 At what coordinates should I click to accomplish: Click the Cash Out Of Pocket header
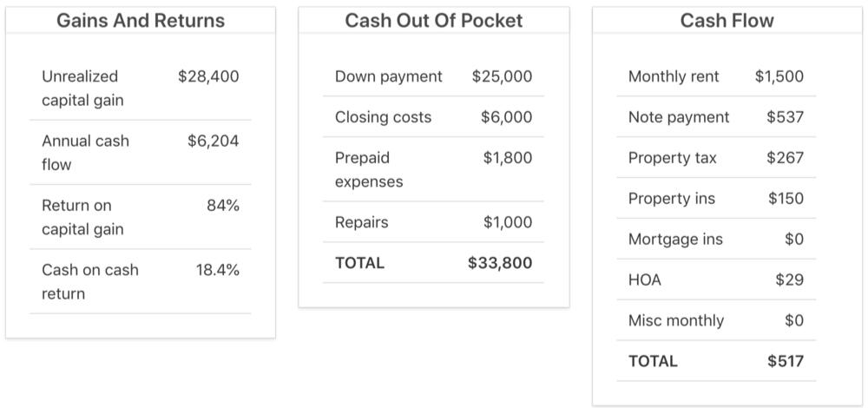[433, 21]
